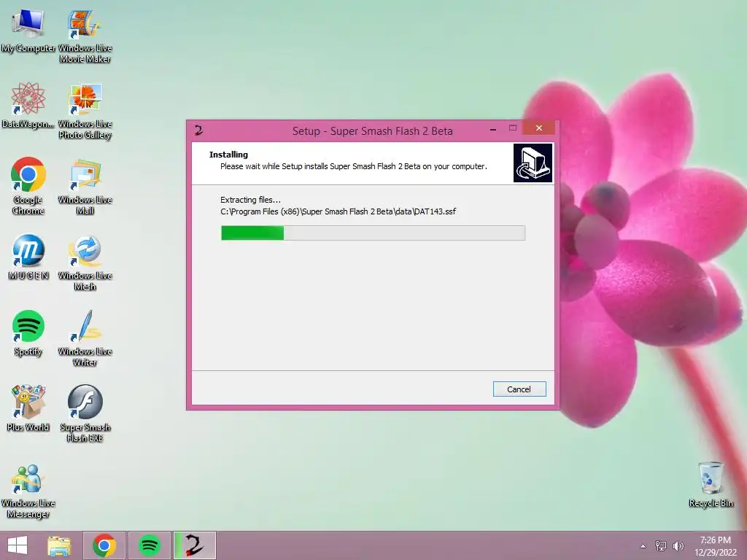This screenshot has height=560, width=747.
Task: Open the Windows Start button
Action: tap(18, 545)
